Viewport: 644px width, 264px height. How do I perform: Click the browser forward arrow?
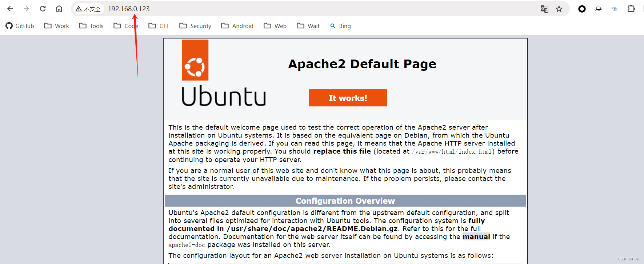pos(26,9)
